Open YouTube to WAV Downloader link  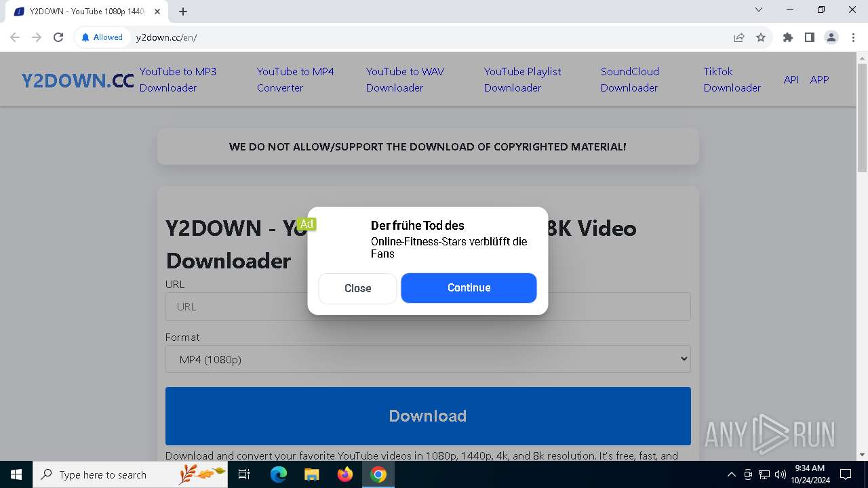[405, 79]
